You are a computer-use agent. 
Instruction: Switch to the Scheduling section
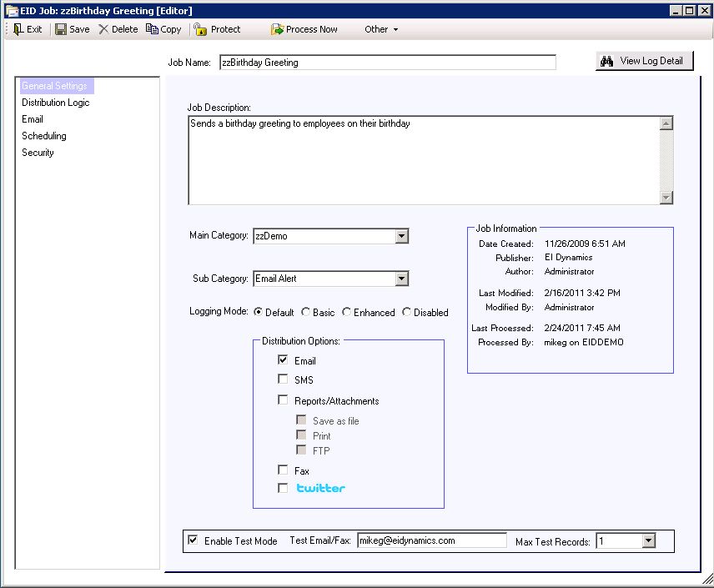click(44, 136)
